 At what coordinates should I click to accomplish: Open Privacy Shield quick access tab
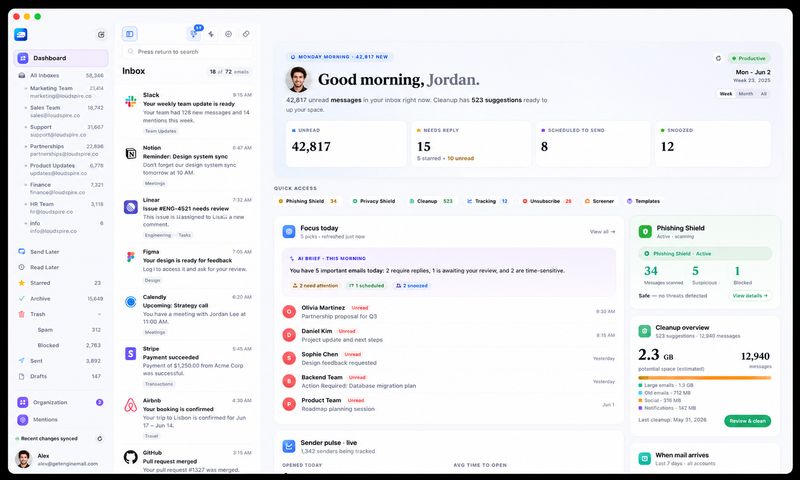(374, 201)
